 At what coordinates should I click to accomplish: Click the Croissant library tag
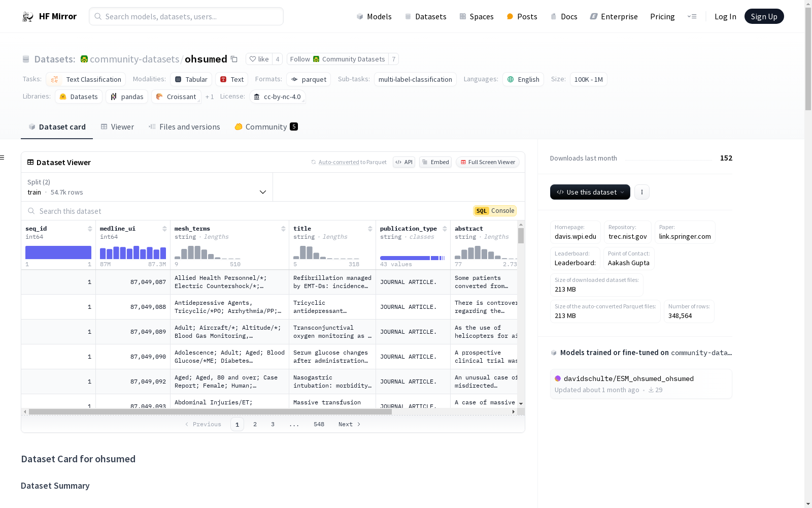176,97
